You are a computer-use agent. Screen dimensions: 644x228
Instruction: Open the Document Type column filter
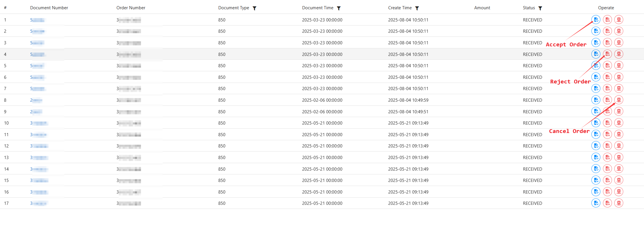point(254,8)
